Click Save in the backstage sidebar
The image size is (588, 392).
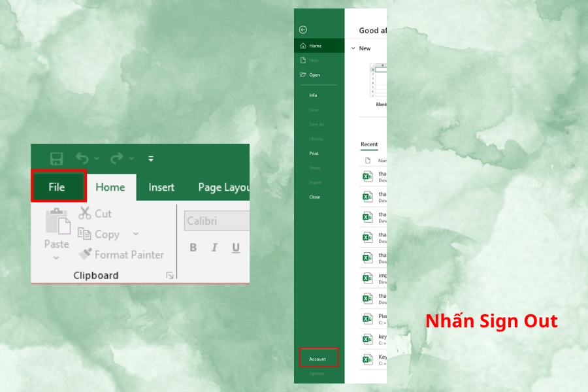[314, 110]
